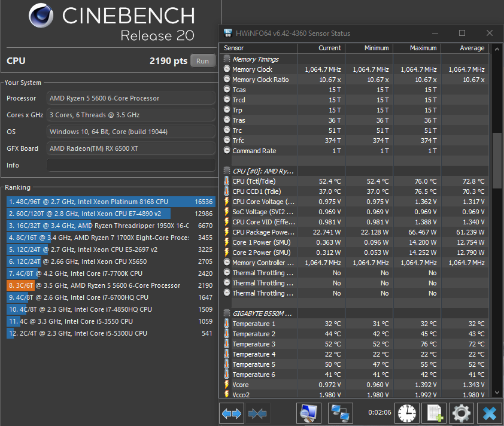The image size is (504, 426).
Task: Select ranking entry Core i5-5300U
Action: pos(111,333)
